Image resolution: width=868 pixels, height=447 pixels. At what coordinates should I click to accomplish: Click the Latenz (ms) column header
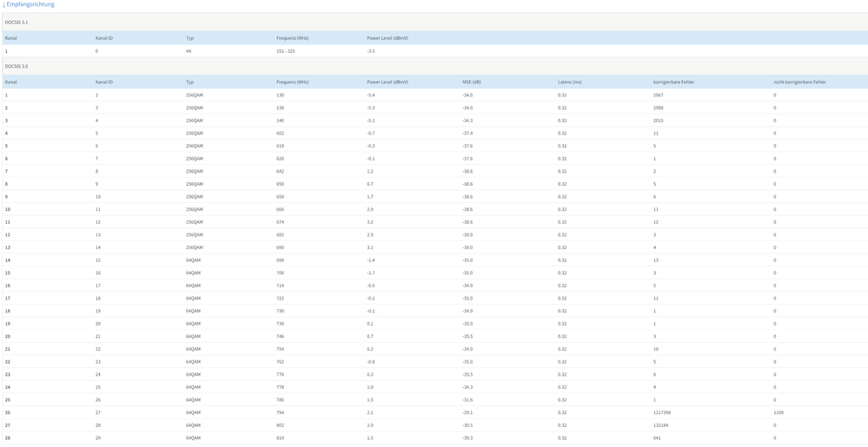pos(570,82)
